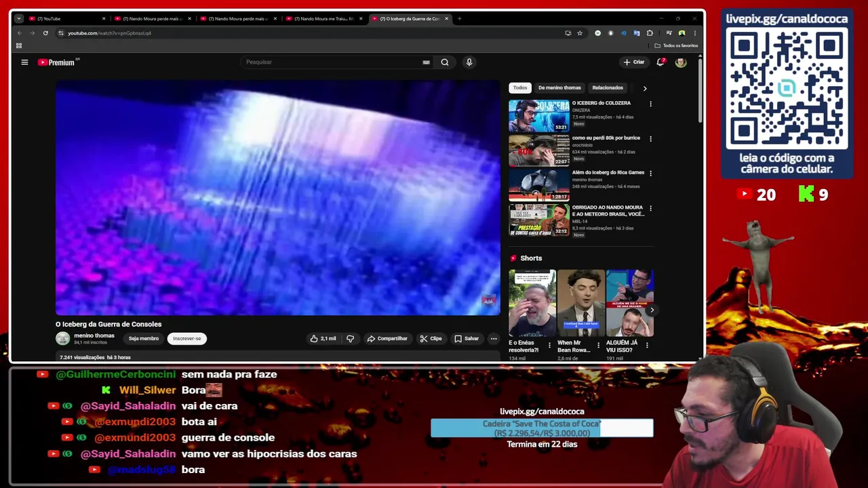The height and width of the screenshot is (488, 868).
Task: Click the Salvar button
Action: click(x=467, y=338)
